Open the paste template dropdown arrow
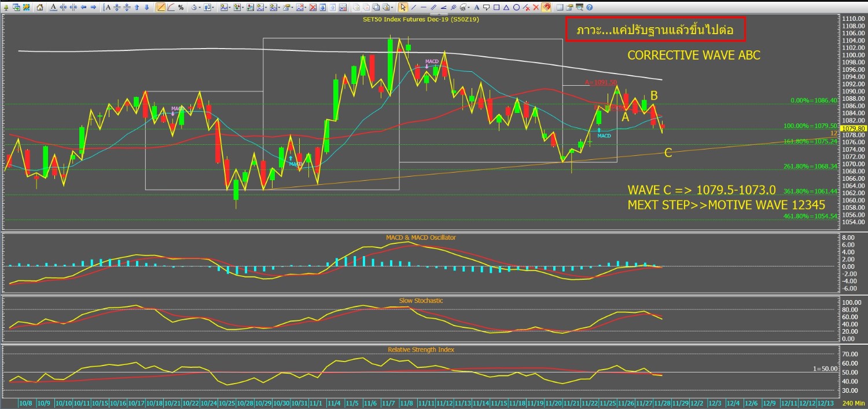 pos(392,8)
